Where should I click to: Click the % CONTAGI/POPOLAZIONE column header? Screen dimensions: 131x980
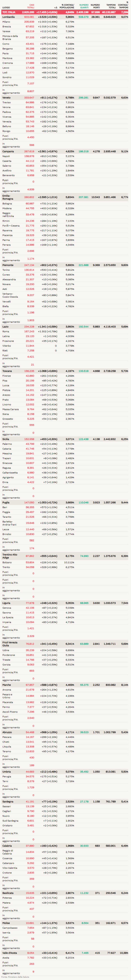pos(68,6)
